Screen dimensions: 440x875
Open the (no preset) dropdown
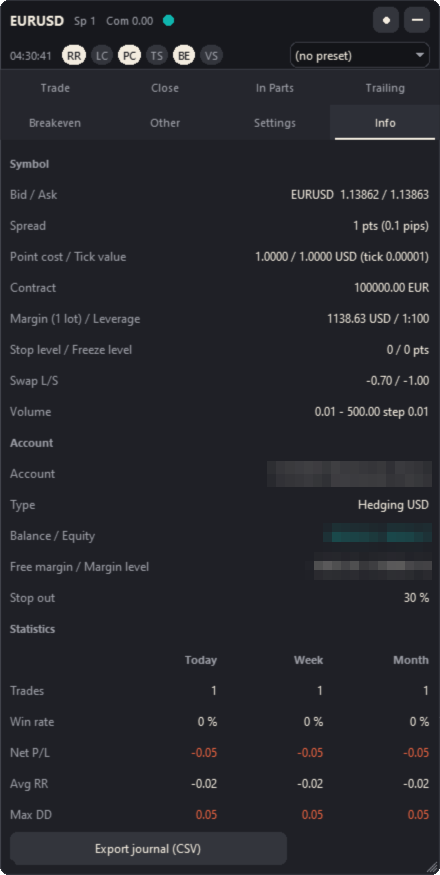(x=360, y=56)
